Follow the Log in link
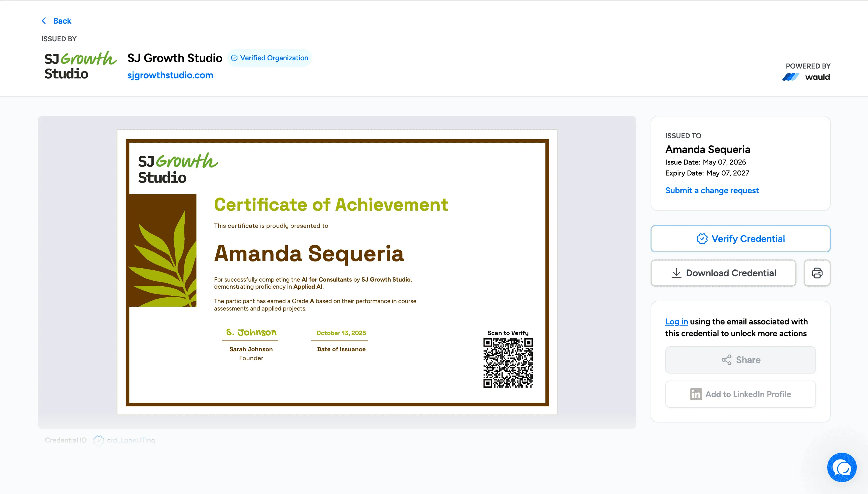868x494 pixels. tap(676, 321)
